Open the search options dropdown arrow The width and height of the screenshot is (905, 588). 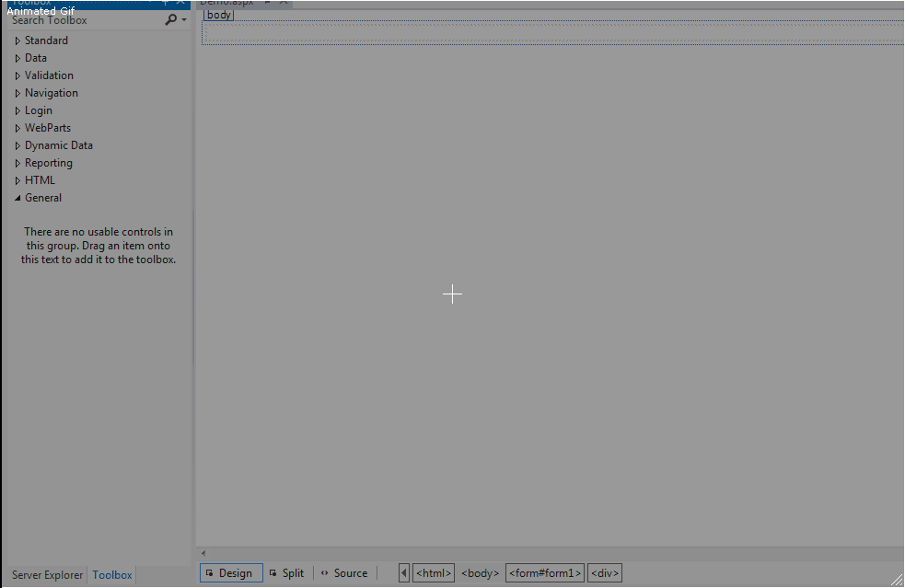coord(184,20)
